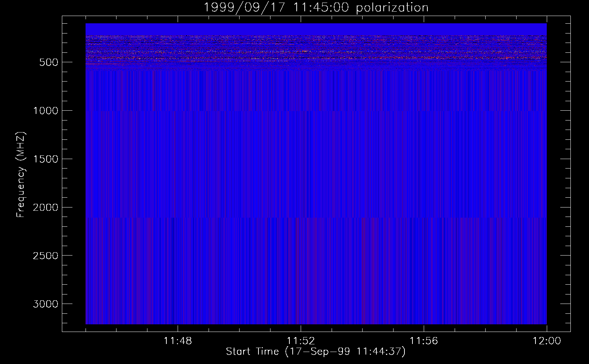The height and width of the screenshot is (364, 589).
Task: Select the 500 frequency tick label
Action: [48, 62]
